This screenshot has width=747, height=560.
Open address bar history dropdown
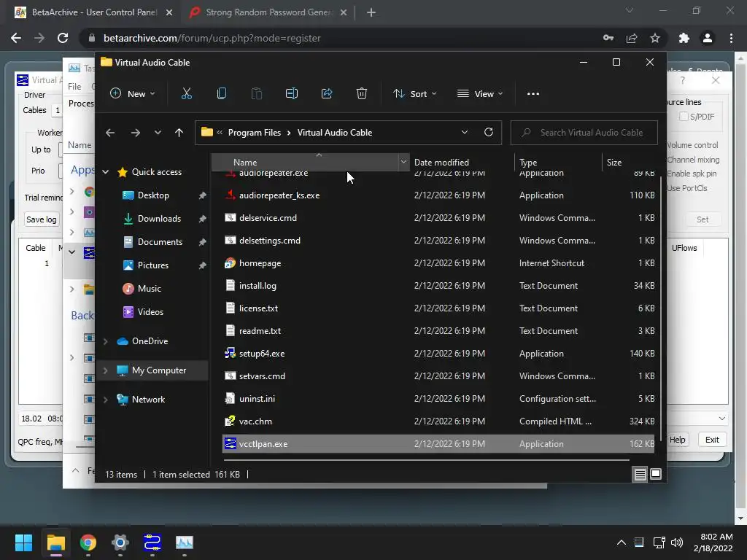(465, 133)
